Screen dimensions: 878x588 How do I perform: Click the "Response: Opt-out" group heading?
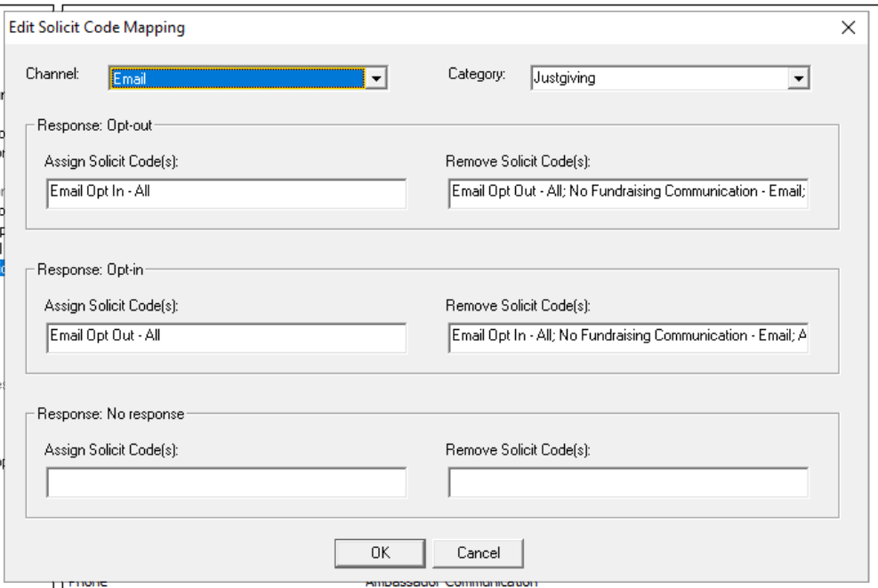(x=95, y=126)
